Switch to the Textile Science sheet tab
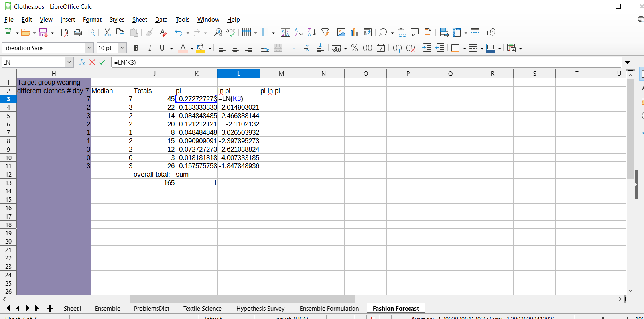The image size is (644, 319). click(x=203, y=309)
